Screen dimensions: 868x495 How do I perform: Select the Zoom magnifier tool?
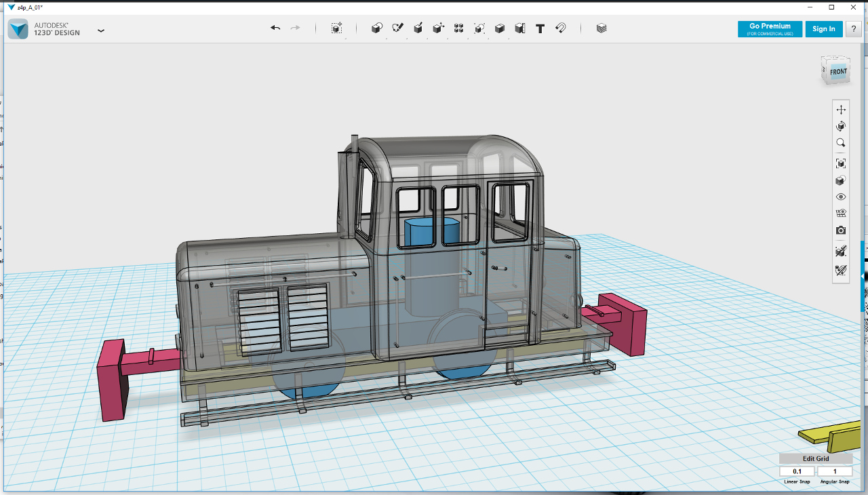(841, 143)
